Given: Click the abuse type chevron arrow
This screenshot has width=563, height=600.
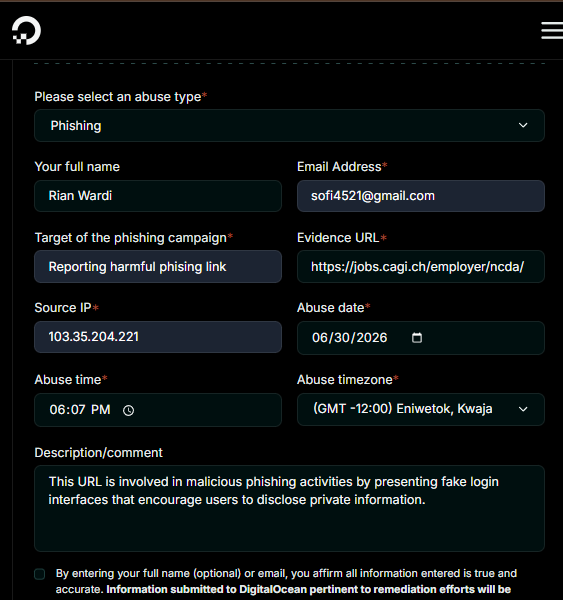Looking at the screenshot, I should [523, 126].
